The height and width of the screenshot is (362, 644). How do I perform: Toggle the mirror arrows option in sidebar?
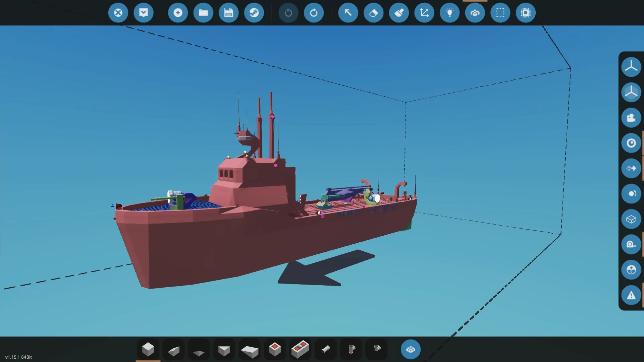(631, 168)
